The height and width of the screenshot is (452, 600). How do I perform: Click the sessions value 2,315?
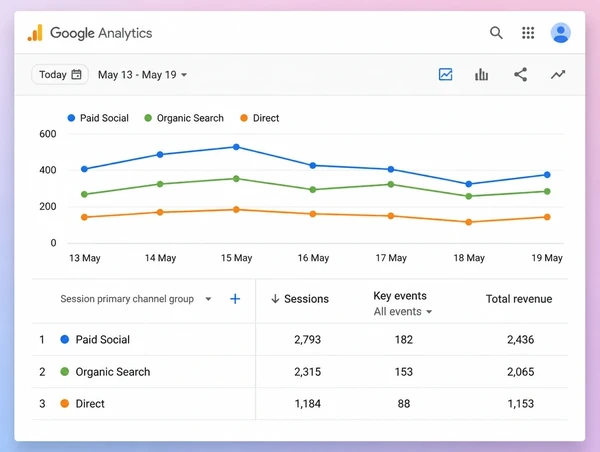308,372
